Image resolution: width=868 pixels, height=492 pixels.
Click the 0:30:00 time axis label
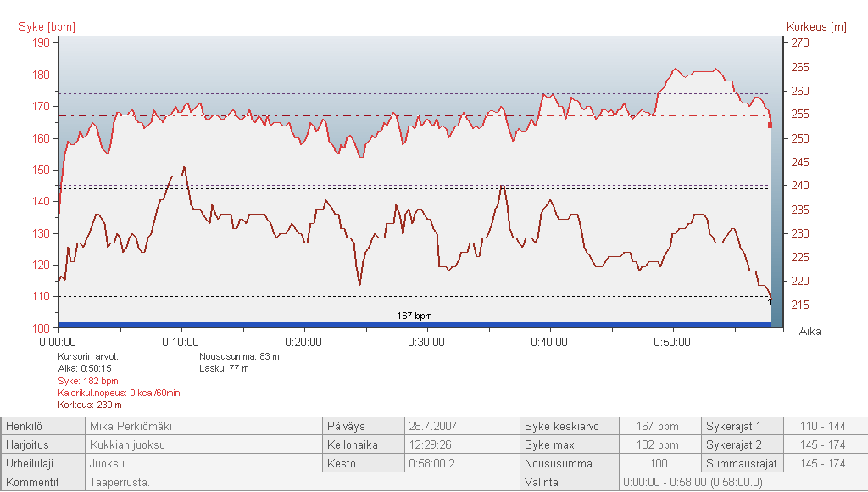click(x=426, y=343)
